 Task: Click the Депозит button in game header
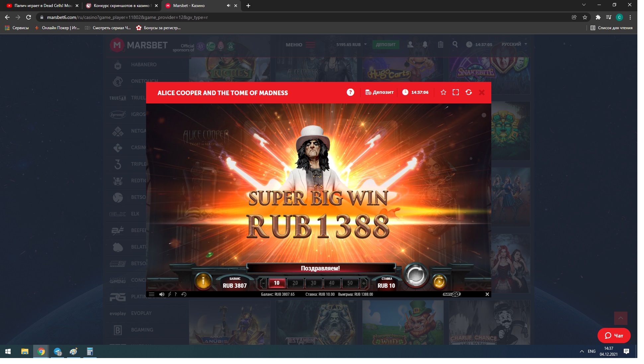[x=379, y=92]
